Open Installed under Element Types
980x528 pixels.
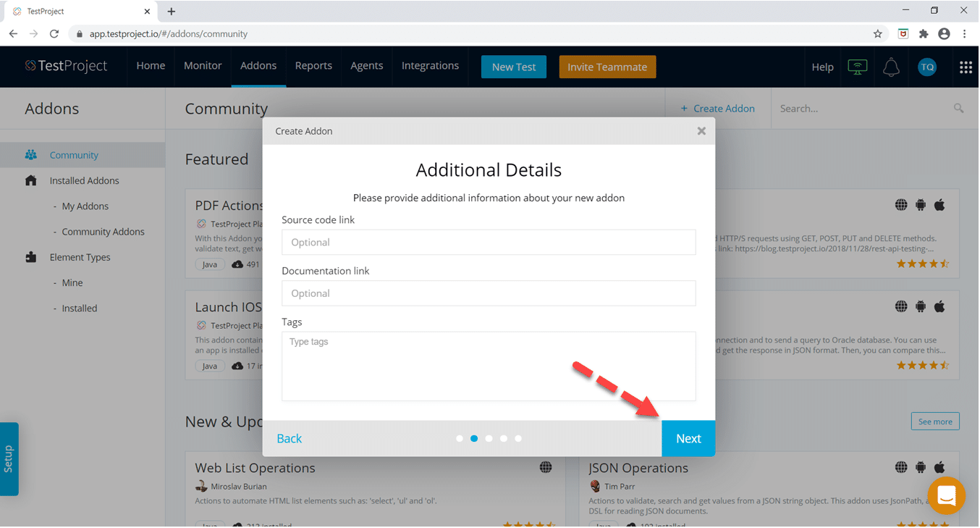80,308
